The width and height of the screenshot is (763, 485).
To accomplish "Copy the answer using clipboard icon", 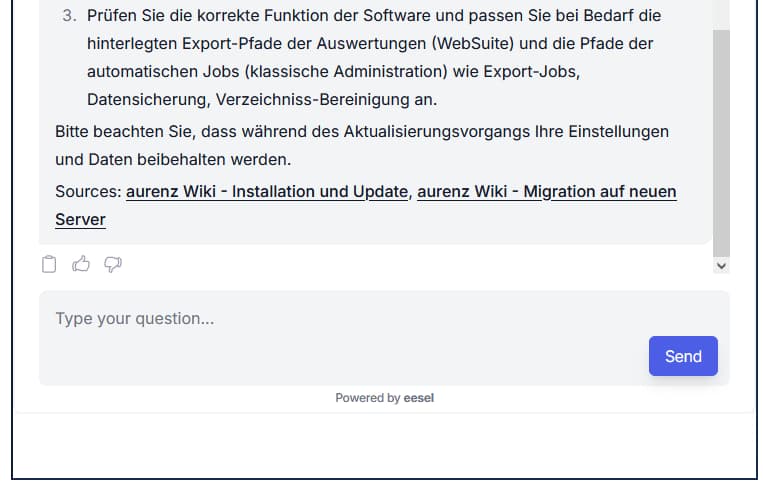I will (49, 264).
